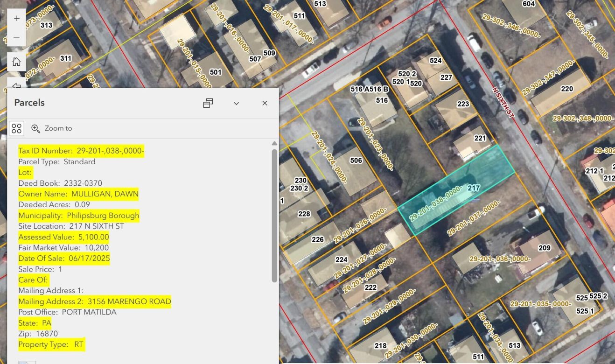
Task: Select parcel 29-201-,037-,0000- on map
Action: click(473, 218)
